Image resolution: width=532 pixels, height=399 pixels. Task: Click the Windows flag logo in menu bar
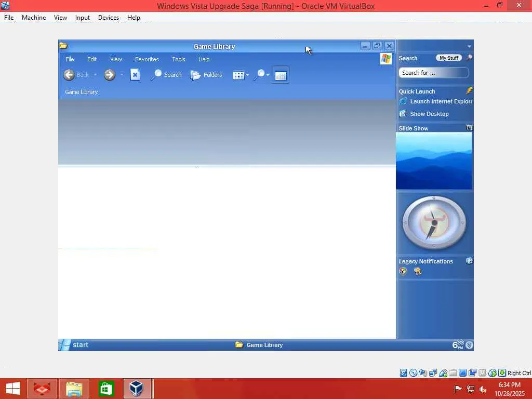click(386, 59)
